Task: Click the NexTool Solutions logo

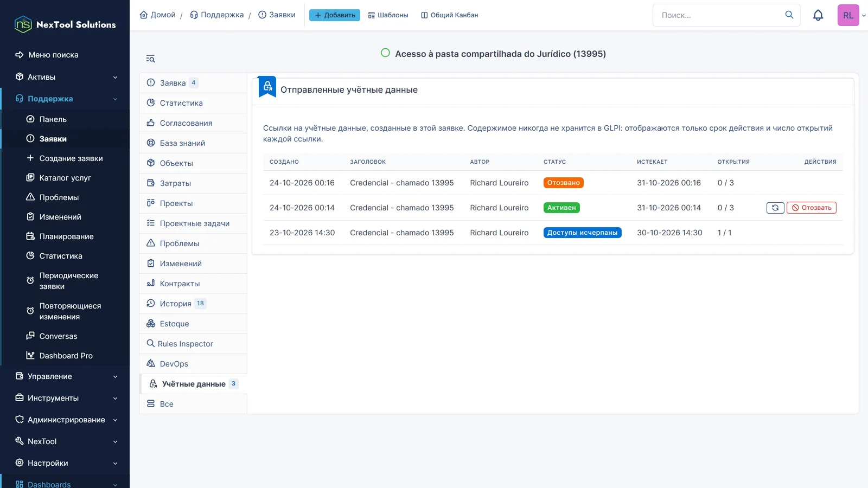Action: [65, 24]
